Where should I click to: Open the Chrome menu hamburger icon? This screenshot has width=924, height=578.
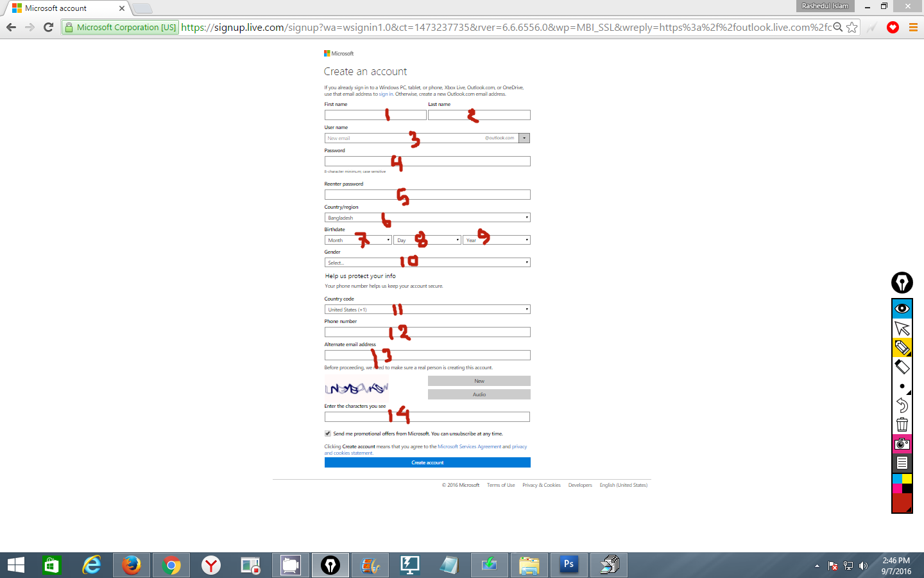[x=913, y=27]
